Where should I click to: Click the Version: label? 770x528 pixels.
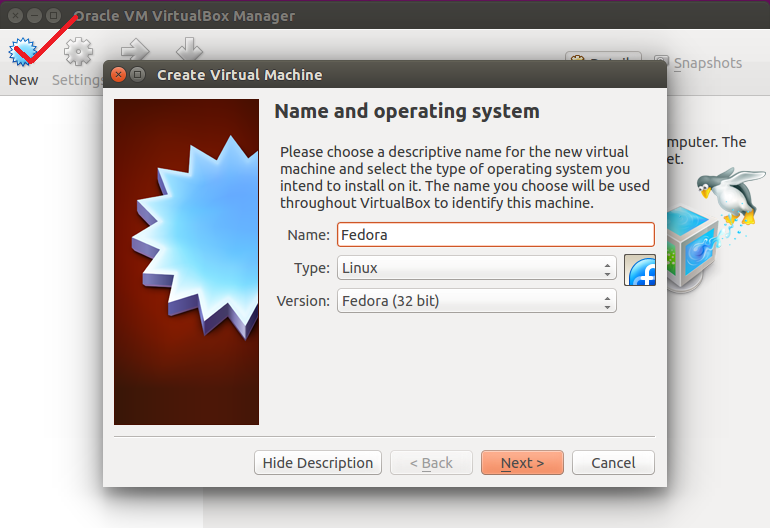point(303,301)
